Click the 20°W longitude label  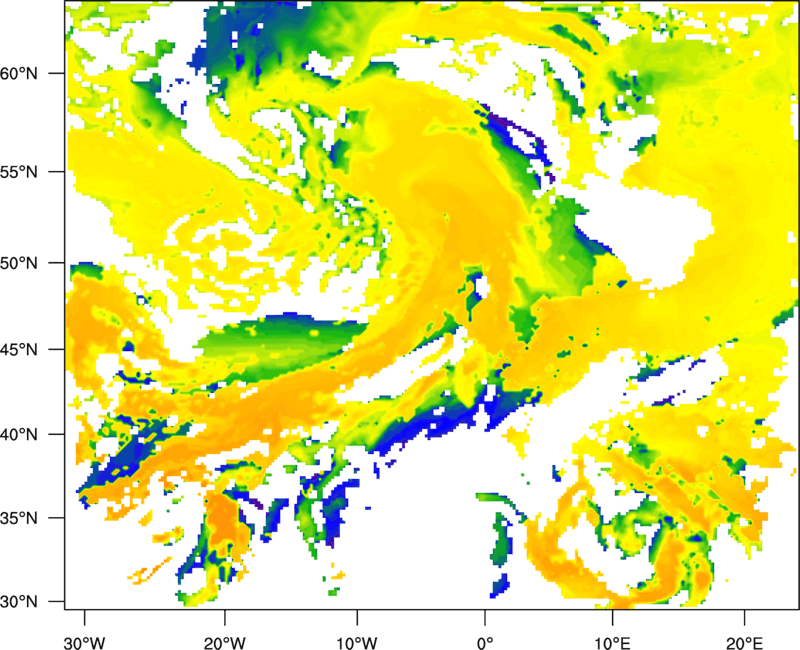[x=224, y=643]
